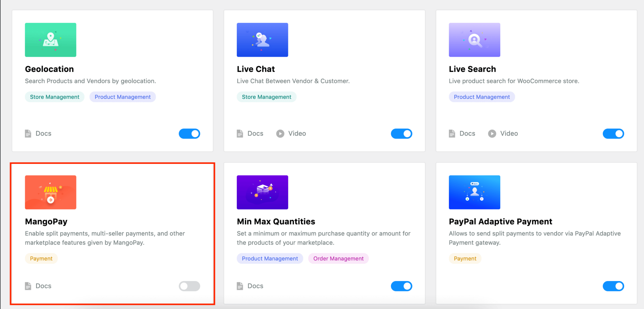Click the Live Search magnifier thumbnail

[x=474, y=40]
